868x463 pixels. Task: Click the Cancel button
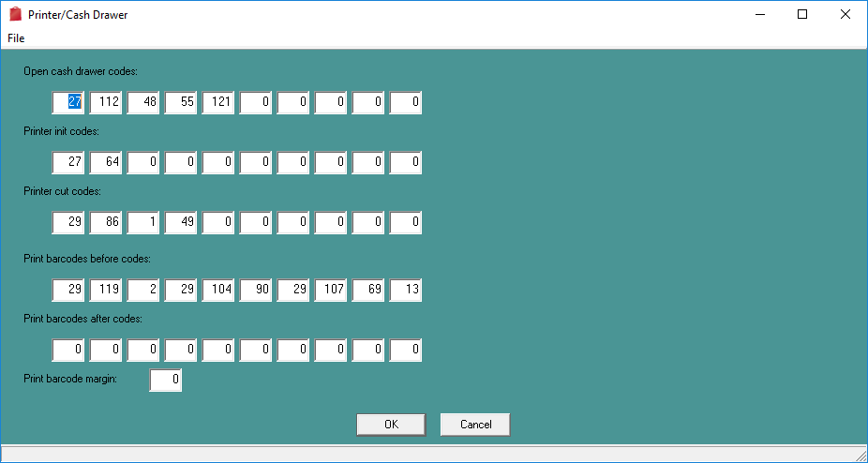(475, 425)
